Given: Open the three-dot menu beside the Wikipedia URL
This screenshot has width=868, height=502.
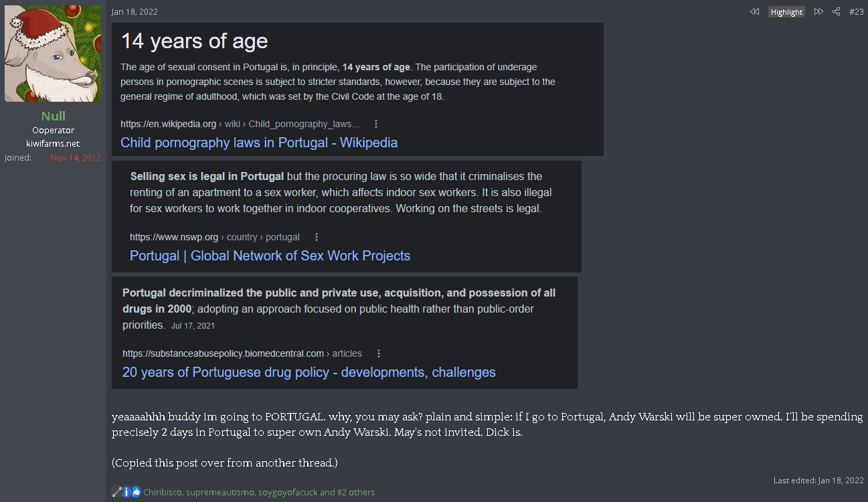Looking at the screenshot, I should tap(376, 124).
